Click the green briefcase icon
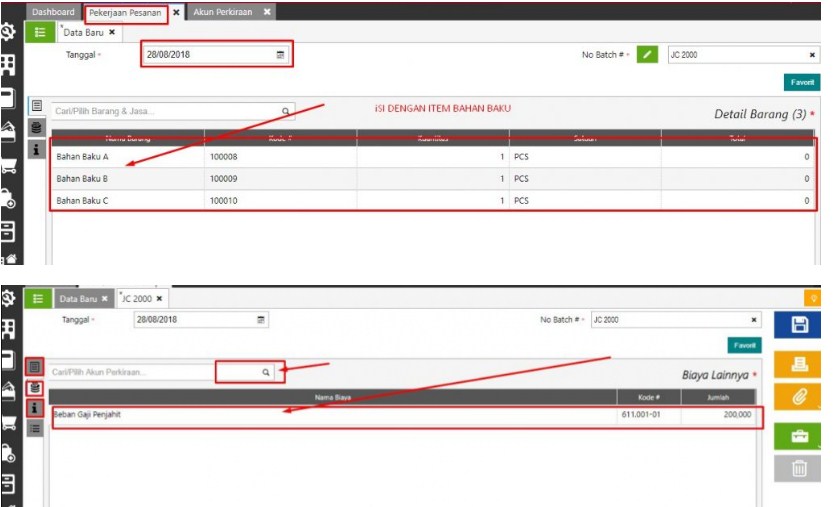The image size is (833, 507). click(x=797, y=437)
